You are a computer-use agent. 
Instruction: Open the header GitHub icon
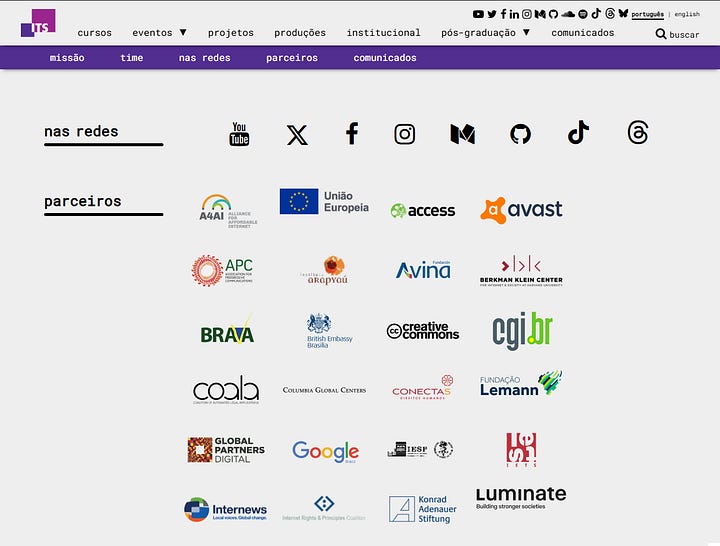[x=553, y=14]
